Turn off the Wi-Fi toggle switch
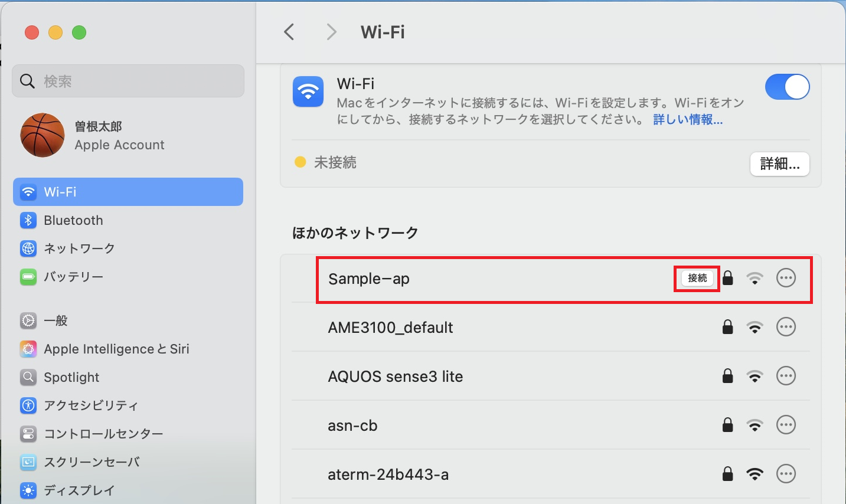Viewport: 846px width, 504px height. point(787,87)
